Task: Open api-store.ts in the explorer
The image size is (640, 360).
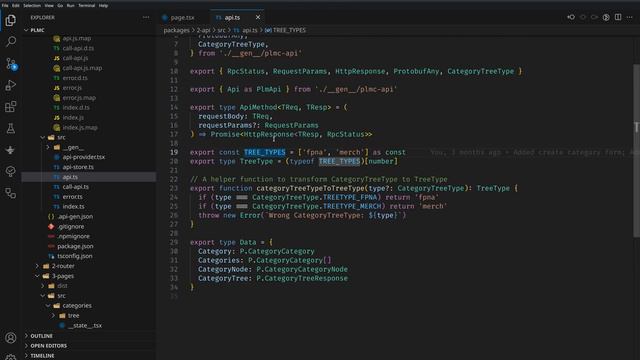Action: pos(78,167)
